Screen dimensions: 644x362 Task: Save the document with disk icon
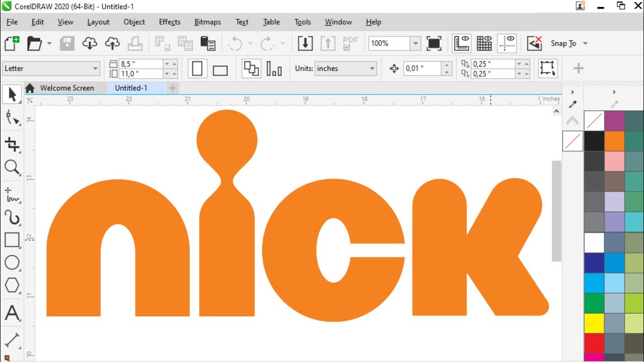(x=67, y=43)
